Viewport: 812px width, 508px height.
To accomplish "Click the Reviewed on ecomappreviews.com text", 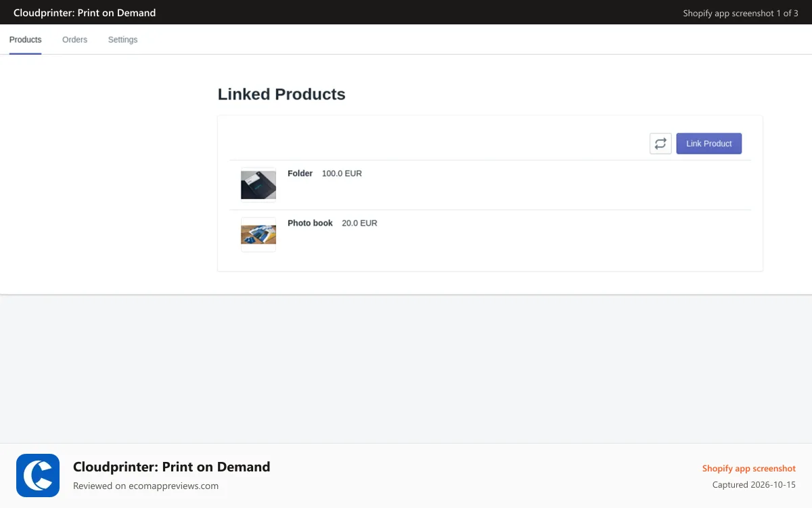I will pyautogui.click(x=145, y=486).
